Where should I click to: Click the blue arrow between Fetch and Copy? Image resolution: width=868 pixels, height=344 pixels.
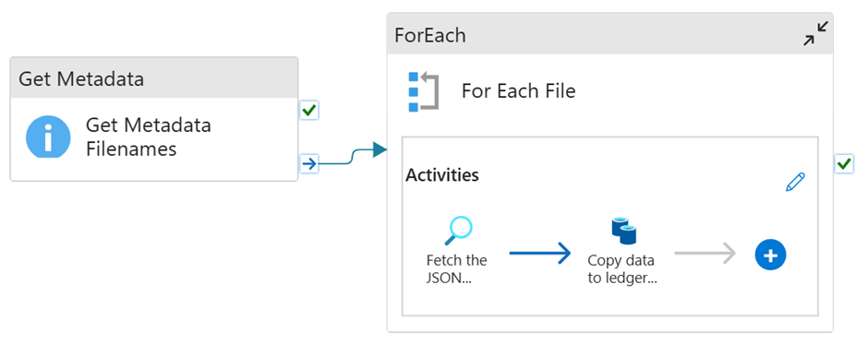(x=540, y=253)
